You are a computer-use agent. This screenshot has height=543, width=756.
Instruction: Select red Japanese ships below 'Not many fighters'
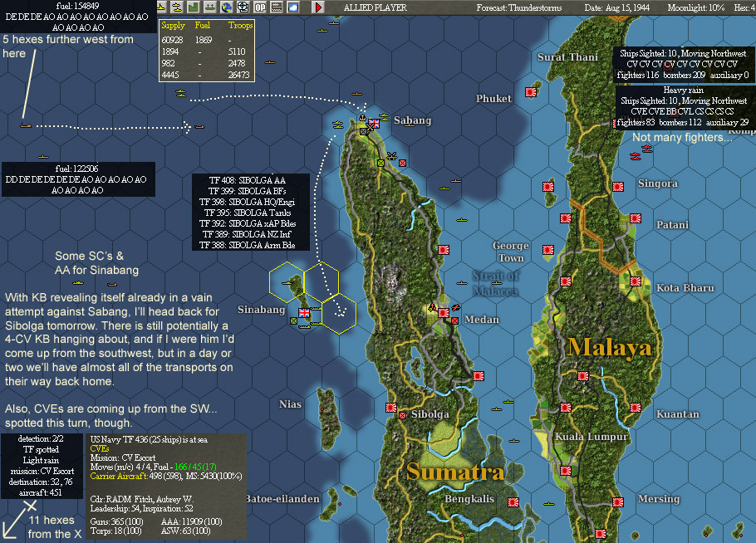pyautogui.click(x=641, y=153)
